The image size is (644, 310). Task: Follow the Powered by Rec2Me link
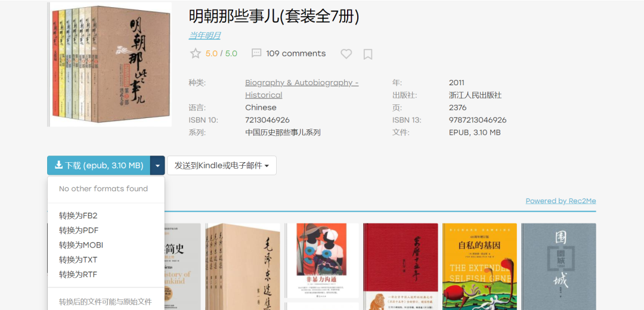pos(561,201)
